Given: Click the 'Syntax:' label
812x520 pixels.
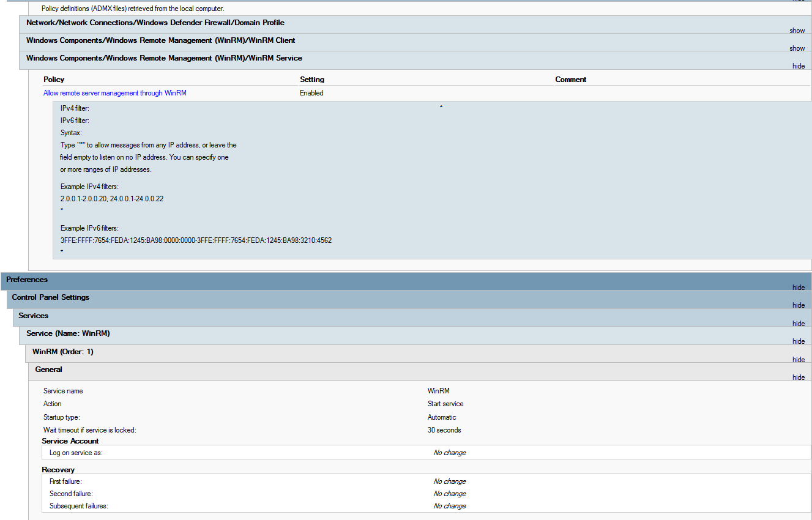Looking at the screenshot, I should coord(71,133).
